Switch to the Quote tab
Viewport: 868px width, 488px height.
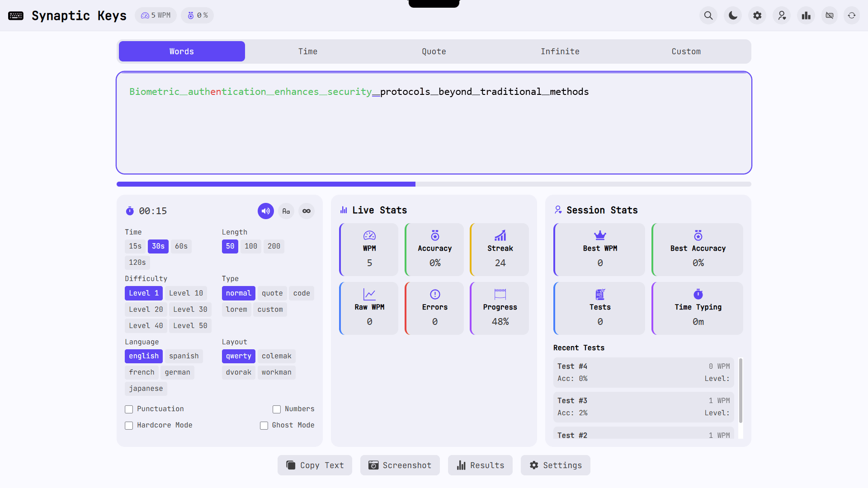click(434, 52)
